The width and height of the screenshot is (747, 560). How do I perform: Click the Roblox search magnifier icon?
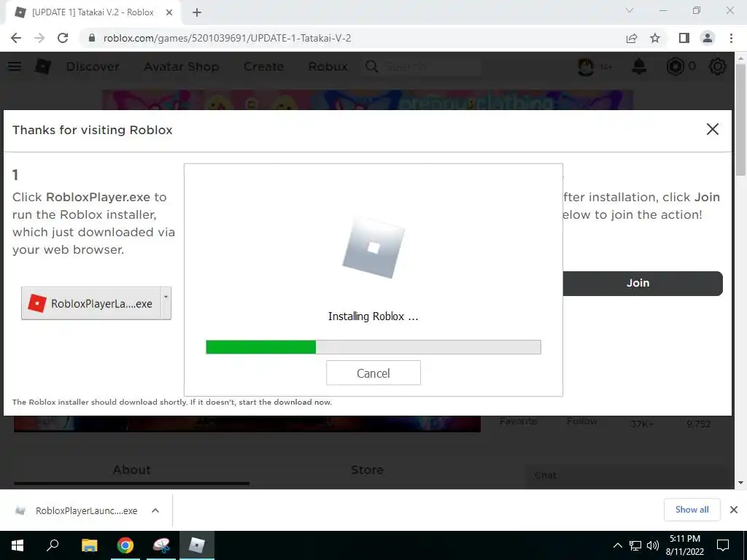click(x=371, y=66)
